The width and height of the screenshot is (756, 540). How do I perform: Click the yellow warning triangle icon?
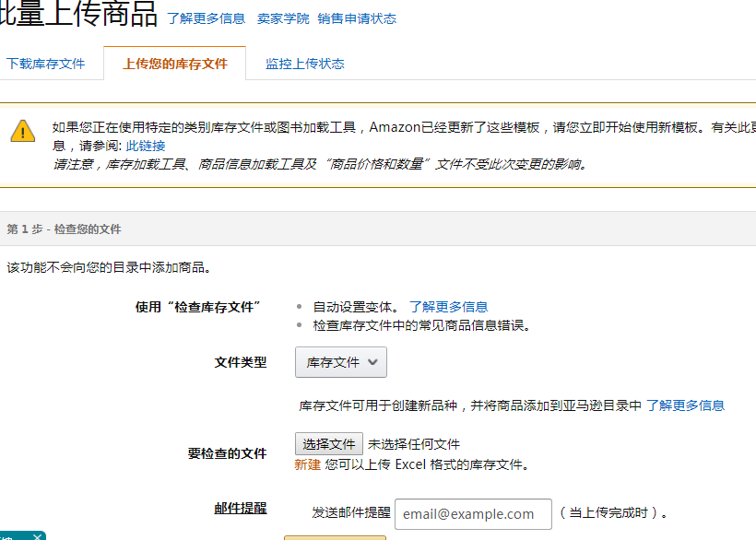[23, 131]
